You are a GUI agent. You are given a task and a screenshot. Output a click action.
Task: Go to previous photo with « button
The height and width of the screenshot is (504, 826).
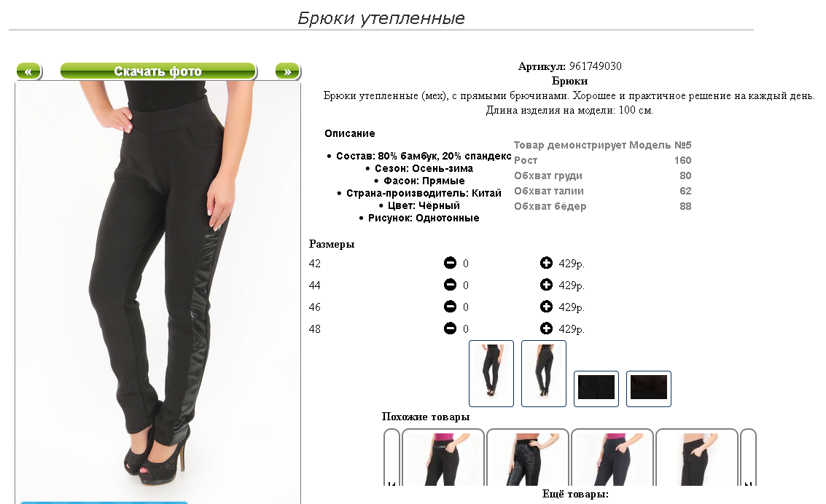pyautogui.click(x=29, y=71)
